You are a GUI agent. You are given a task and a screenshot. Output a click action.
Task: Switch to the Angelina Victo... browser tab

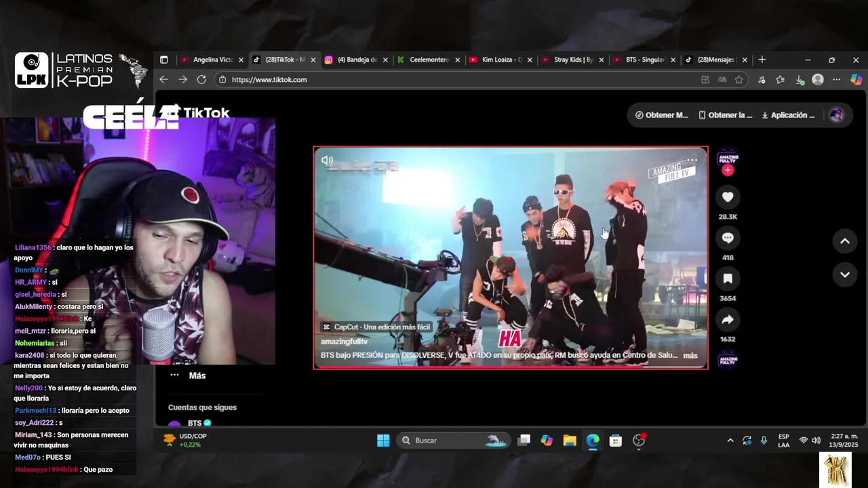212,60
